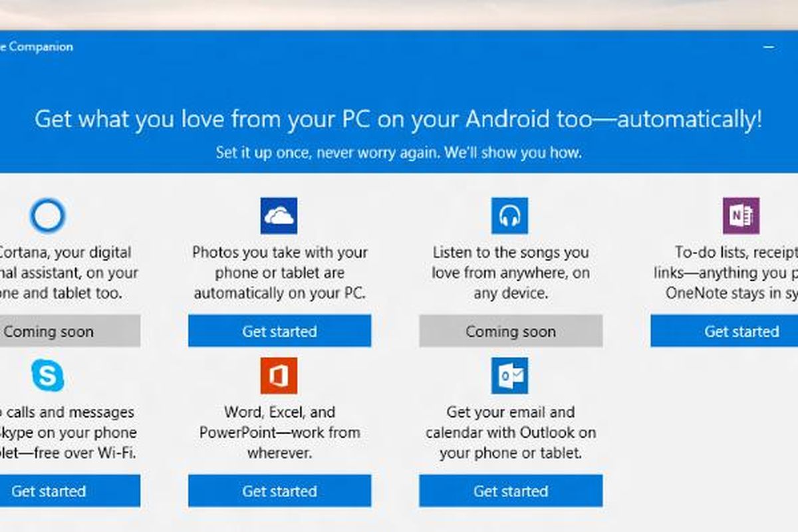Viewport: 798px width, 532px height.
Task: Minimize the Phone Companion window
Action: coord(769,47)
